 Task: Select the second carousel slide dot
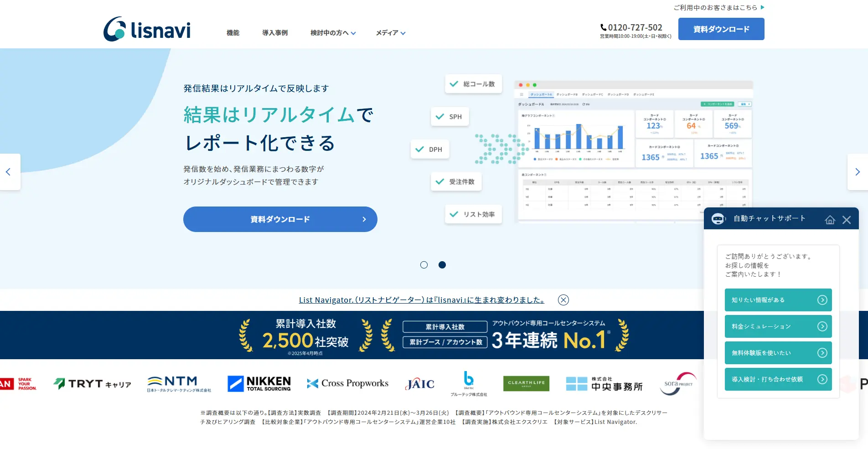[x=442, y=265]
